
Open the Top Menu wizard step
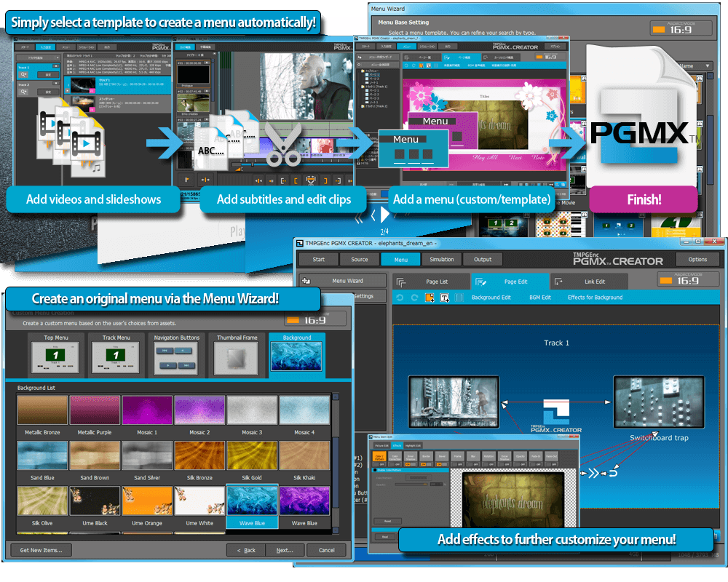56,354
